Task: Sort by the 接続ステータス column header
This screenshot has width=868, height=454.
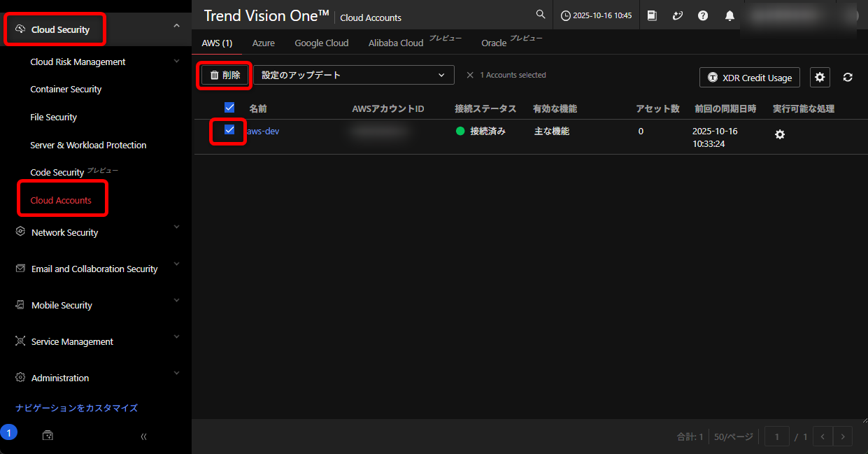Action: pos(485,108)
